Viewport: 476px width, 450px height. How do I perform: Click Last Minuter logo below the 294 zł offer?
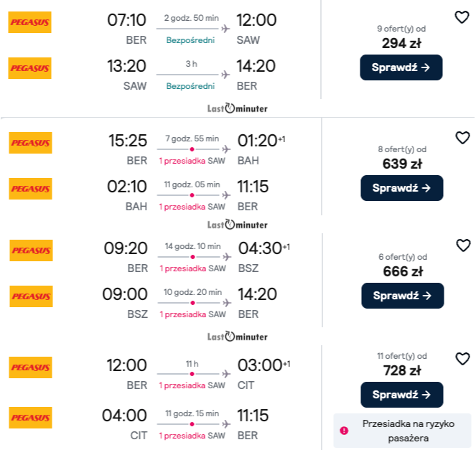click(x=237, y=108)
